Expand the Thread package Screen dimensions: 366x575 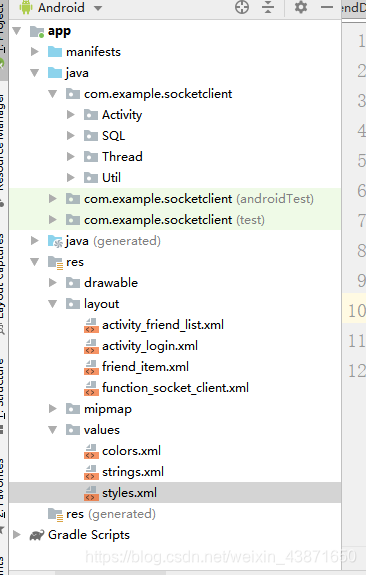click(71, 157)
